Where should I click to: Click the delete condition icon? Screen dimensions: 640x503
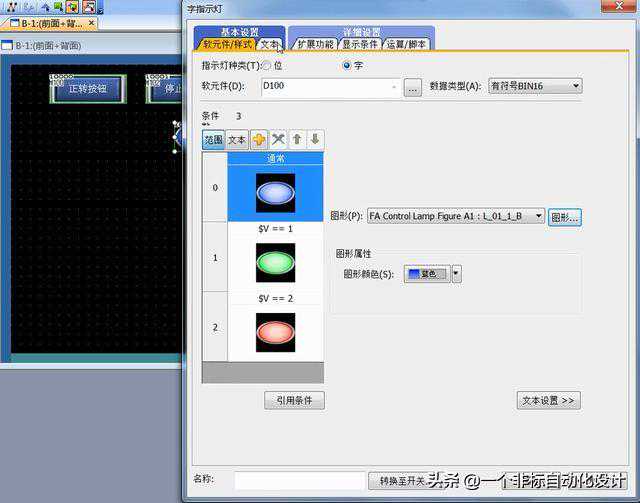(x=278, y=140)
